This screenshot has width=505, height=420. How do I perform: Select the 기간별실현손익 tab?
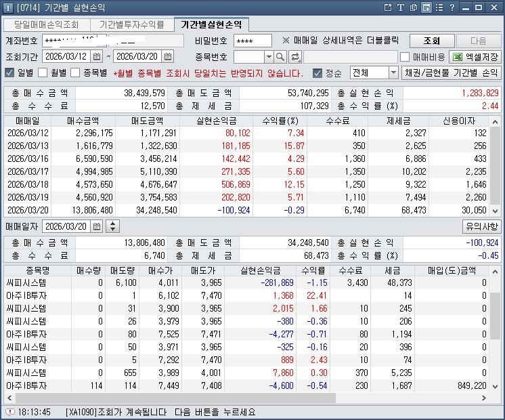(211, 24)
